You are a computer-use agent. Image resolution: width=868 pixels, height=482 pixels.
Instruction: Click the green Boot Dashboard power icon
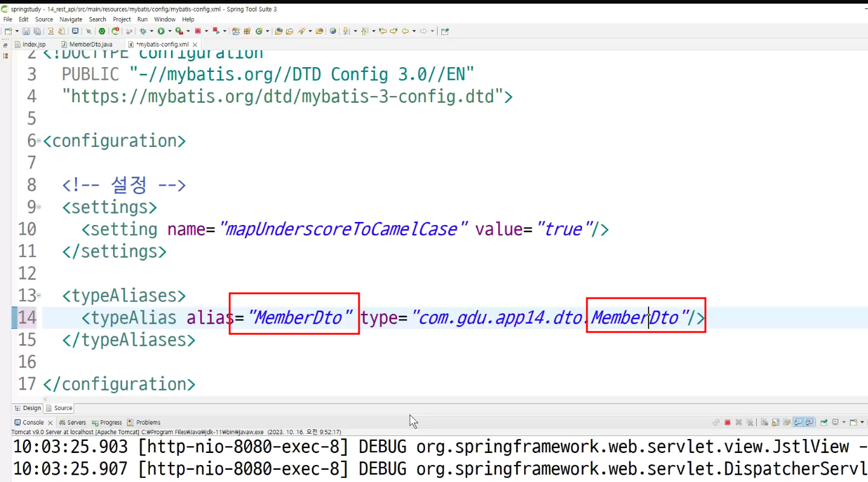102,31
